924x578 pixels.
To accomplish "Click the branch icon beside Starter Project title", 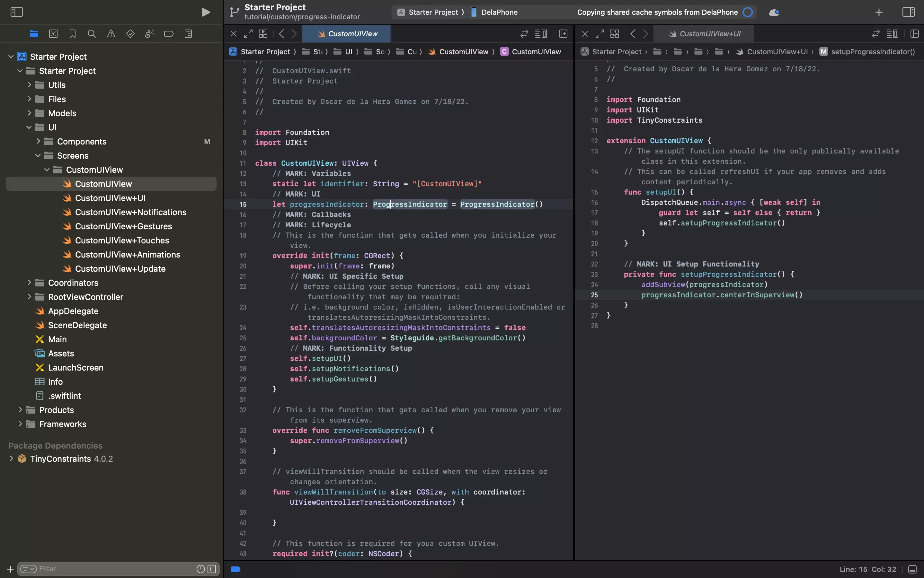I will click(234, 12).
